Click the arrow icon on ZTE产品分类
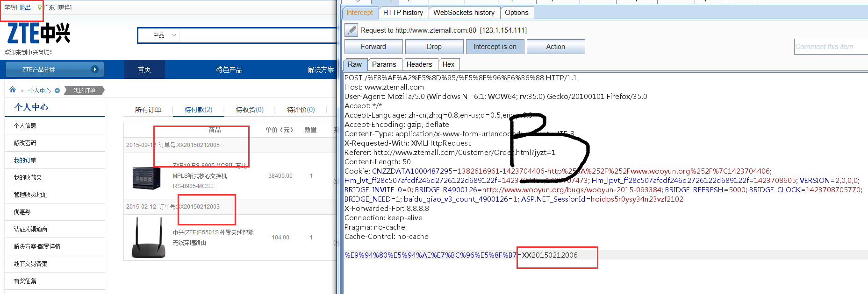The height and width of the screenshot is (294, 868). pyautogui.click(x=95, y=70)
